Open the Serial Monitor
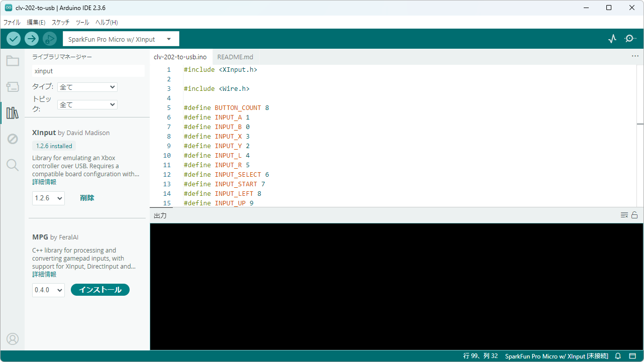 (630, 39)
